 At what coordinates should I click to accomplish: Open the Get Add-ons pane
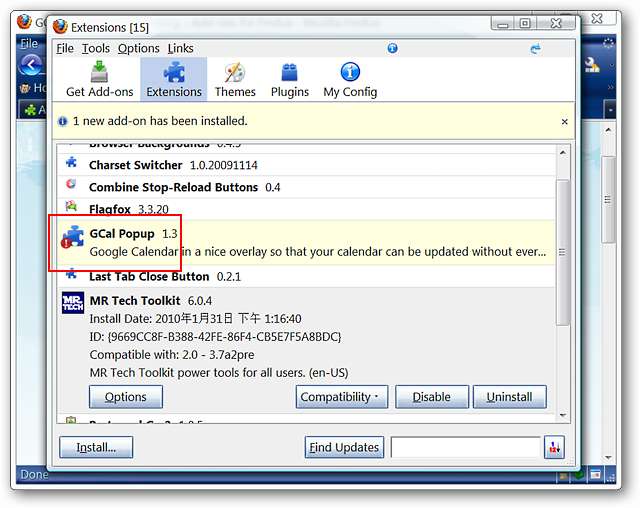click(100, 79)
